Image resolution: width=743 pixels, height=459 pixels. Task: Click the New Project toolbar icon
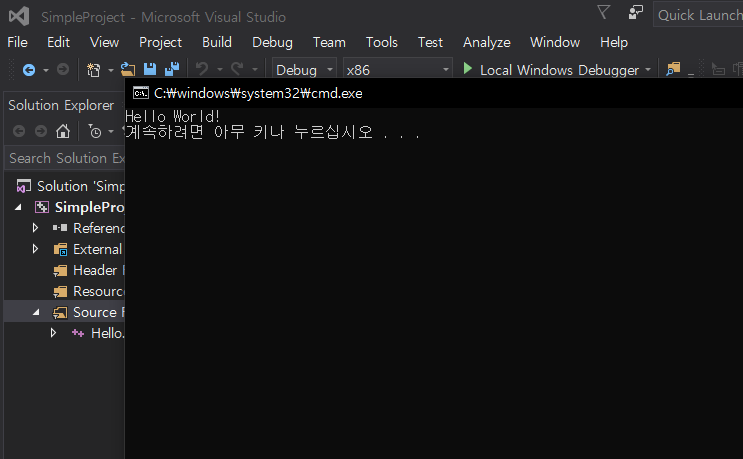click(93, 70)
